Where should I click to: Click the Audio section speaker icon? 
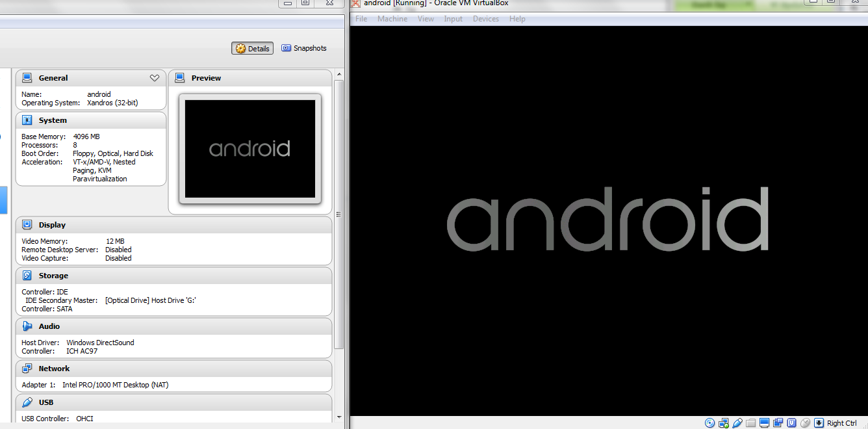click(x=27, y=326)
